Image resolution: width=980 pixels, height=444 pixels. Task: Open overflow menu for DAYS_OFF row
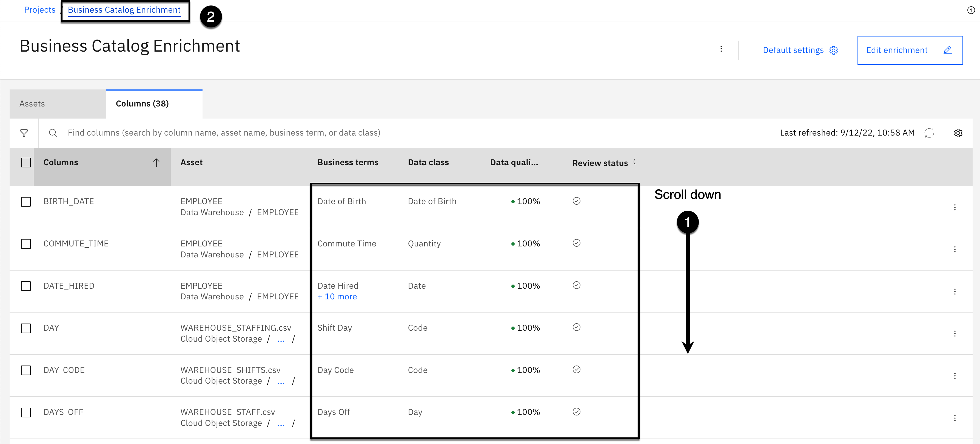[x=955, y=418]
